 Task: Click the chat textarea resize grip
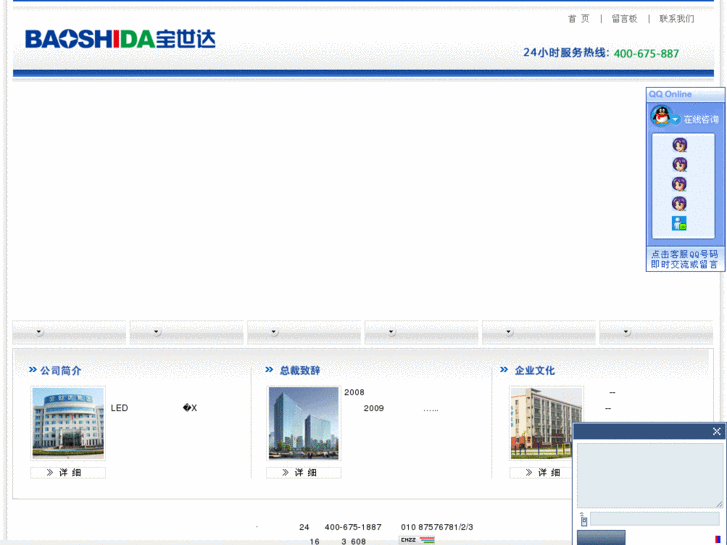coord(719,504)
